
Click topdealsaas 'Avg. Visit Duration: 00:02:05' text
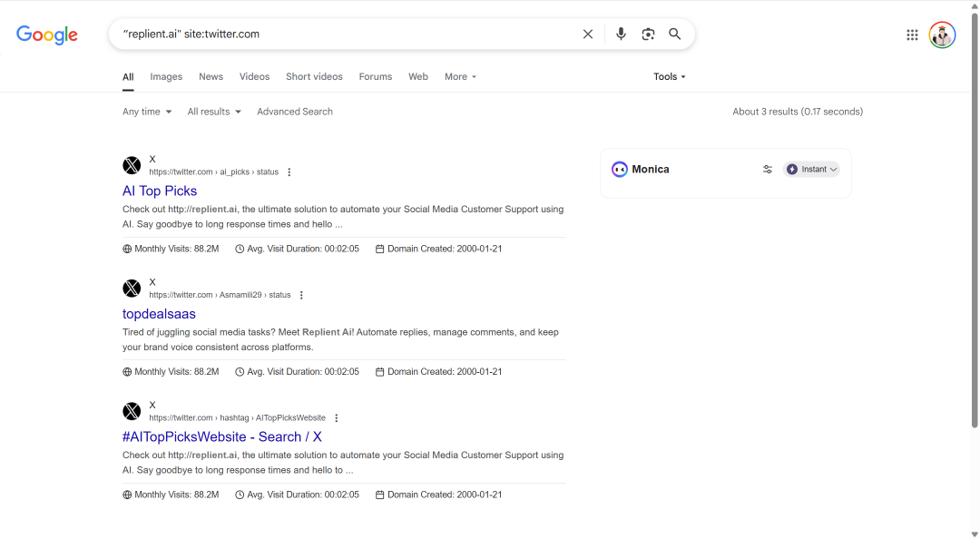[303, 372]
